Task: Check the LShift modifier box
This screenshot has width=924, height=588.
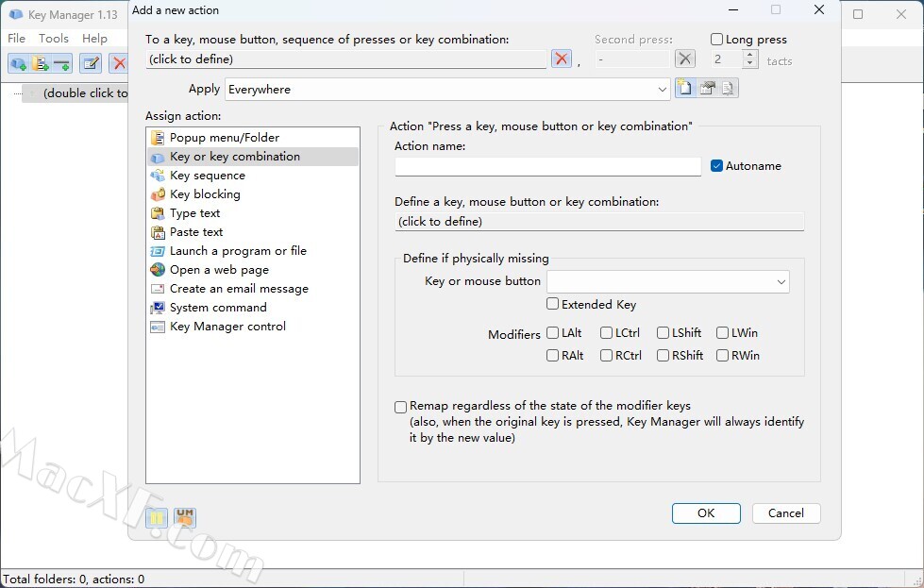Action: pos(663,333)
